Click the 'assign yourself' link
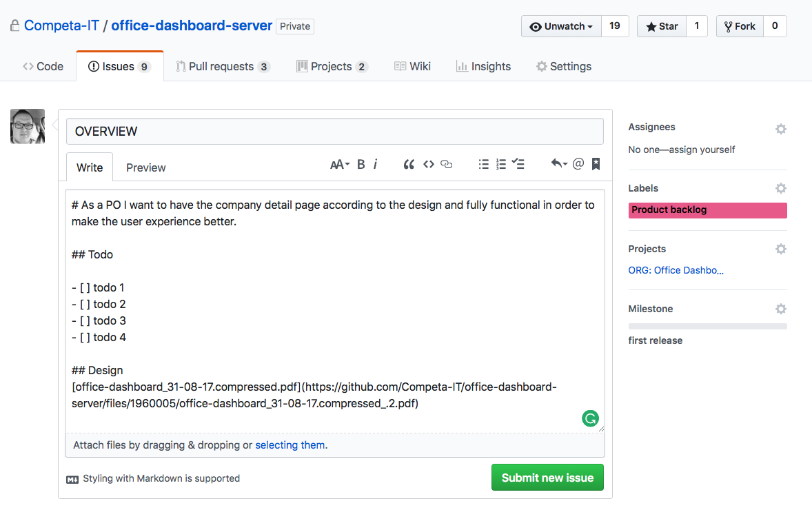 tap(702, 150)
